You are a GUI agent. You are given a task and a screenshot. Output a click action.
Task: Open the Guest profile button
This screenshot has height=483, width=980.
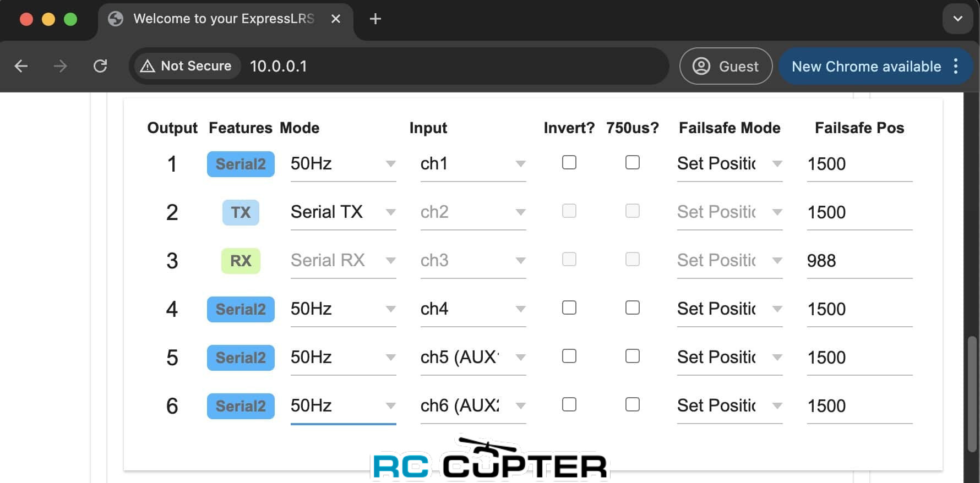[x=726, y=66]
